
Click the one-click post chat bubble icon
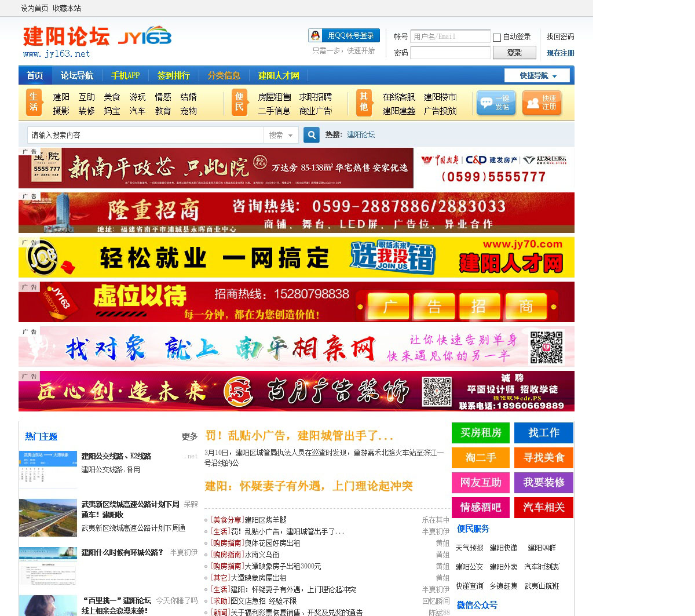496,103
